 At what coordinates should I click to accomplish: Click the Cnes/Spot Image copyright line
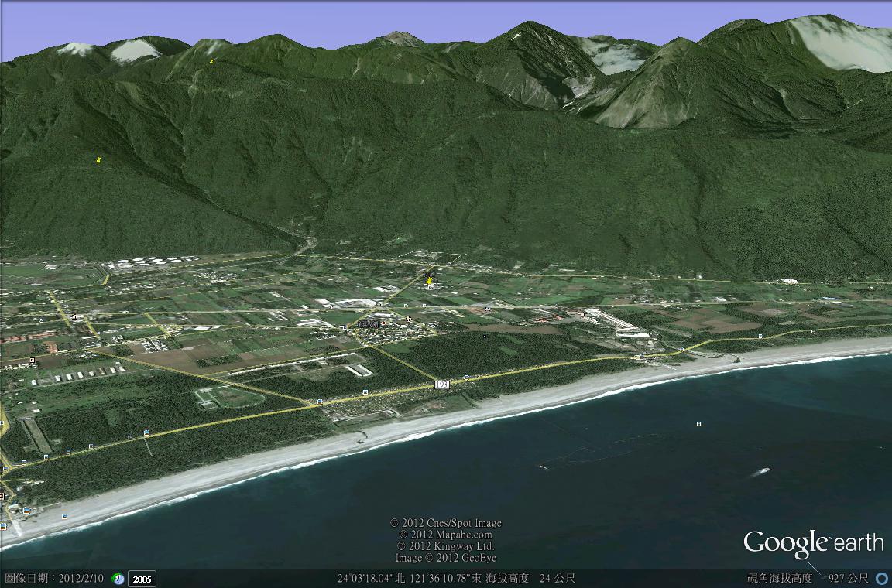(445, 523)
